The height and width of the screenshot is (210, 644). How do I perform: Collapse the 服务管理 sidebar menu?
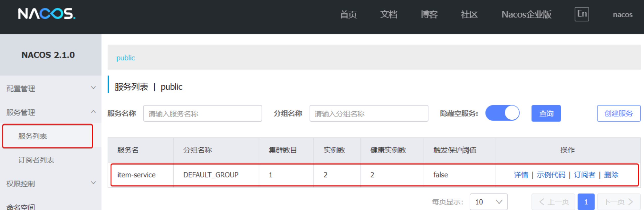point(51,112)
